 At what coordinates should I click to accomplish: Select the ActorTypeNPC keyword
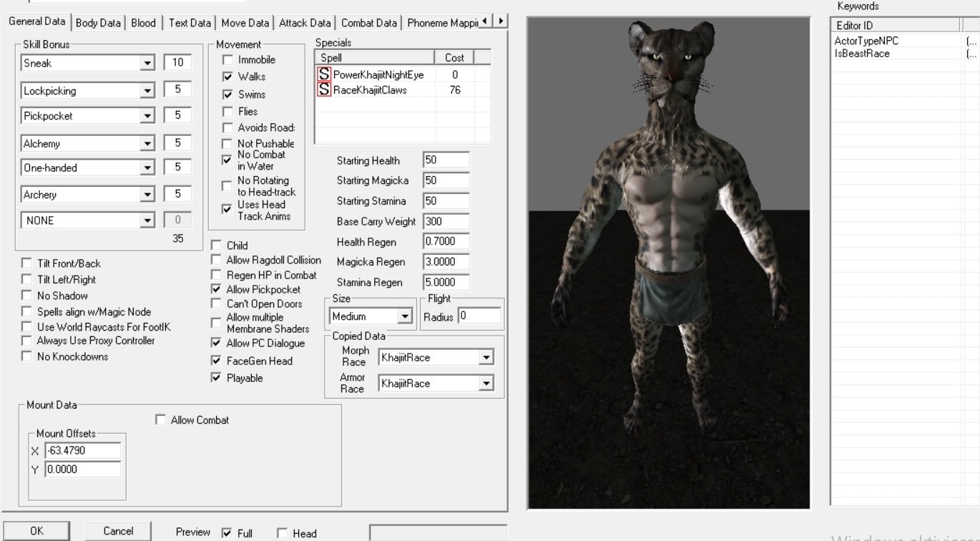[x=866, y=41]
